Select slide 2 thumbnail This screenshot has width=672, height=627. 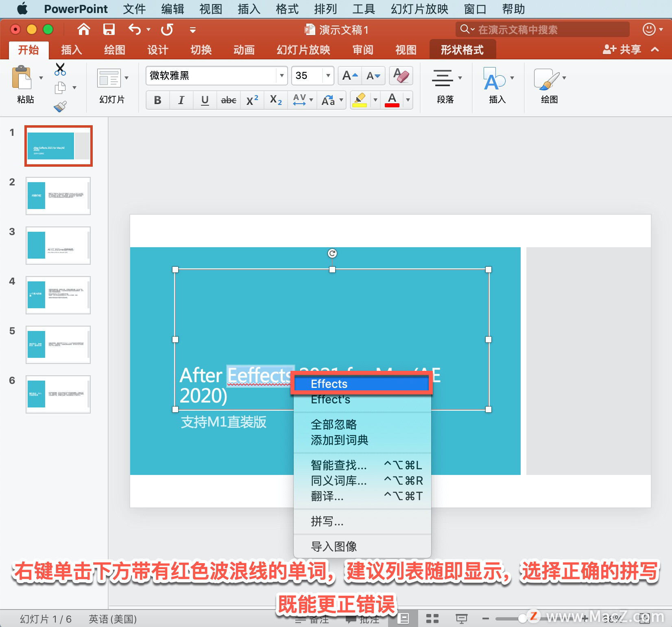[58, 196]
